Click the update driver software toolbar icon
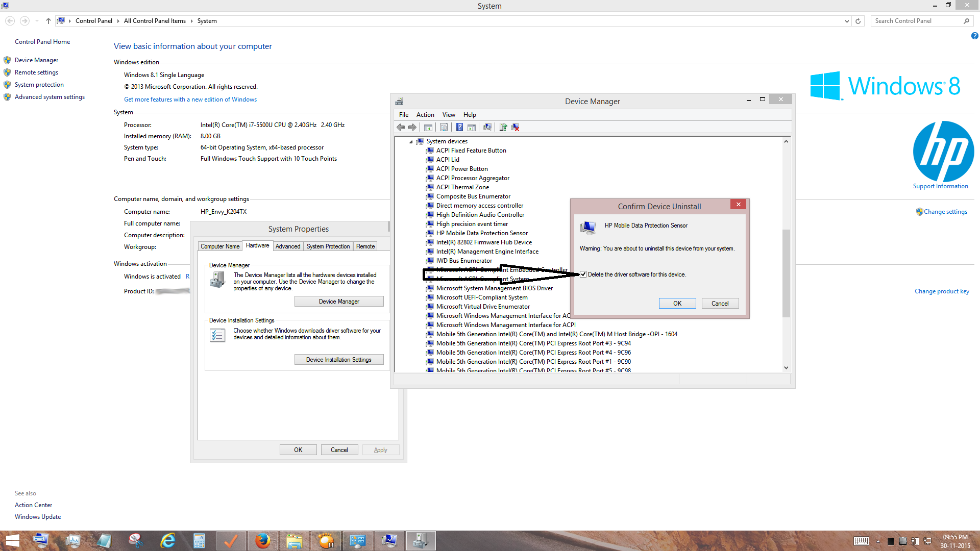Viewport: 980px width, 551px height. coord(503,127)
